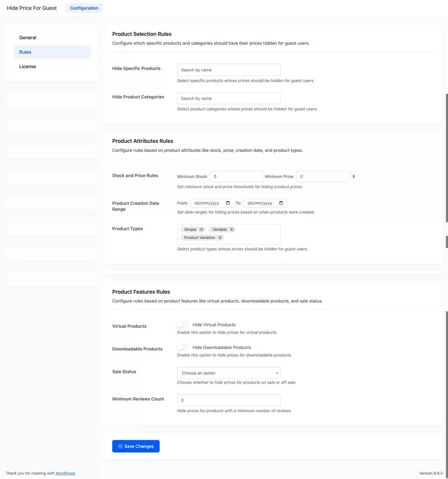
Task: Remove the Variable product type tag
Action: [x=232, y=229]
